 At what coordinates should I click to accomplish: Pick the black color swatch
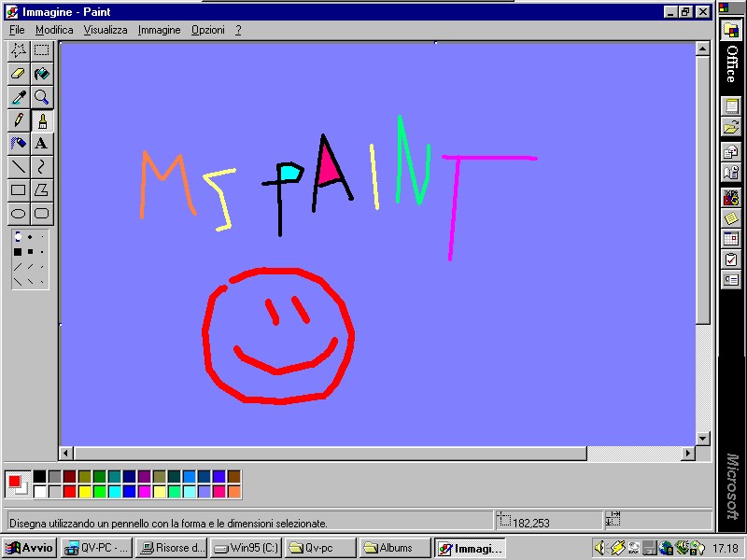(x=40, y=477)
